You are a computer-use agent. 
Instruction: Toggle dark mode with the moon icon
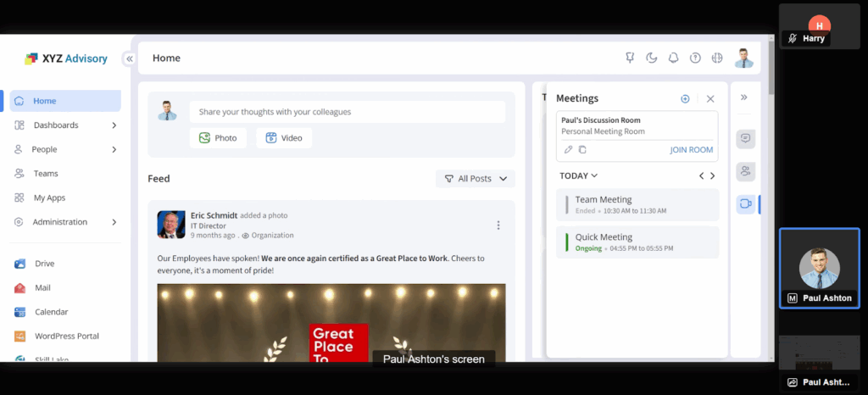click(651, 58)
